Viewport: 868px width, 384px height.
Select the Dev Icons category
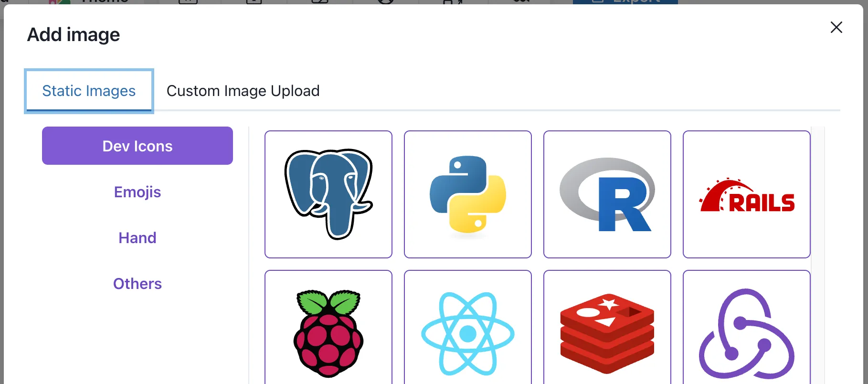(138, 146)
